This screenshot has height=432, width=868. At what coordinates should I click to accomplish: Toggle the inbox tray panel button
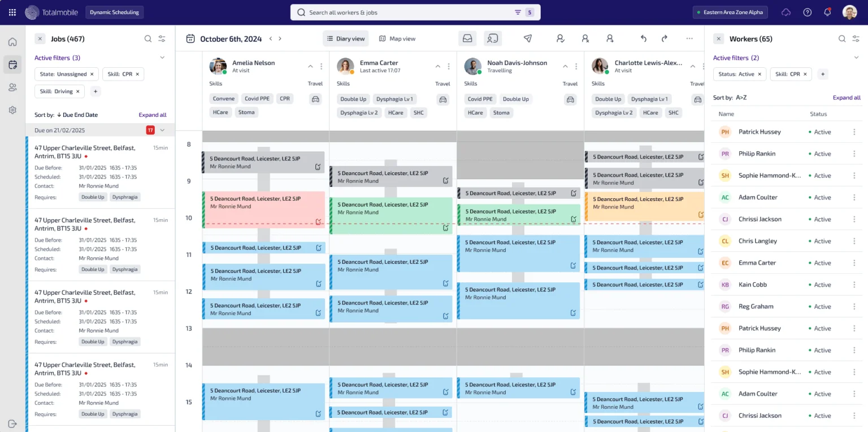click(x=467, y=38)
